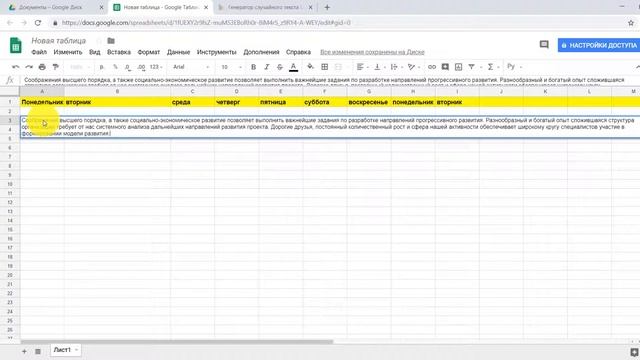Open text rotation dropdown
Viewport: 640px width, 360px height.
pos(413,67)
